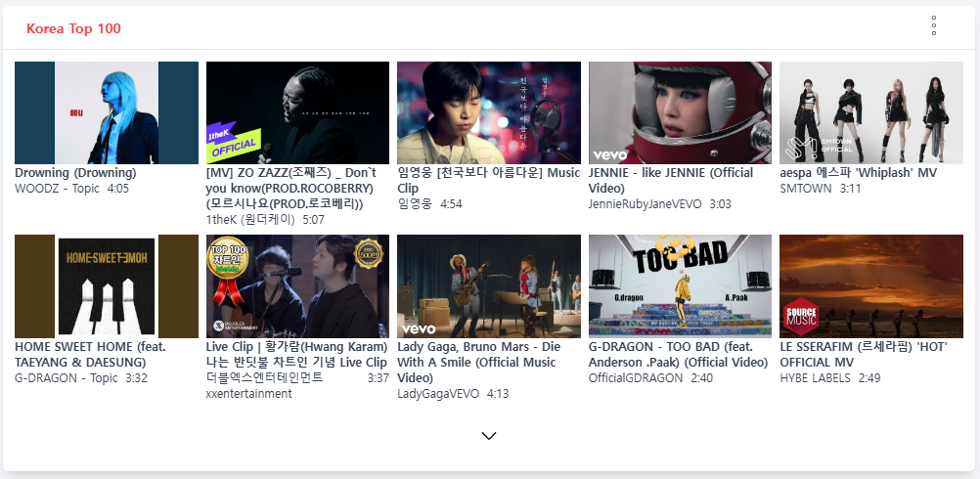Open the HOME SWEET HOME album thumbnail
This screenshot has height=479, width=980.
click(107, 286)
